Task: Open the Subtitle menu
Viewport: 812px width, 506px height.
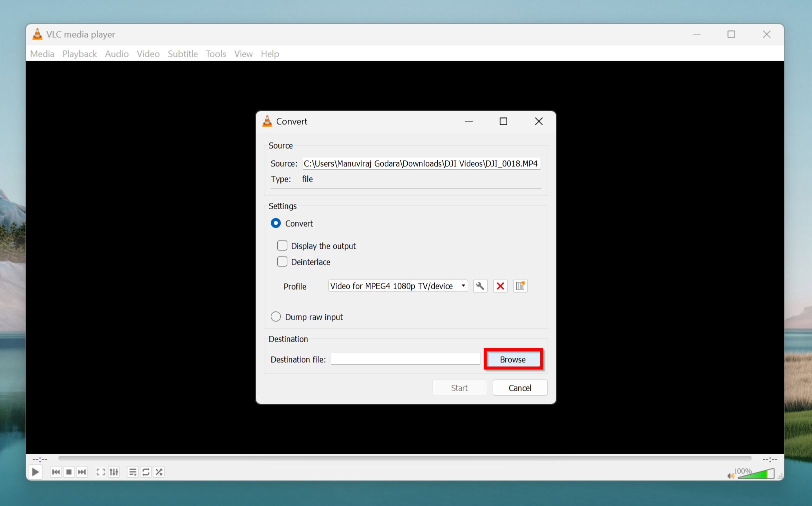Action: [x=182, y=53]
